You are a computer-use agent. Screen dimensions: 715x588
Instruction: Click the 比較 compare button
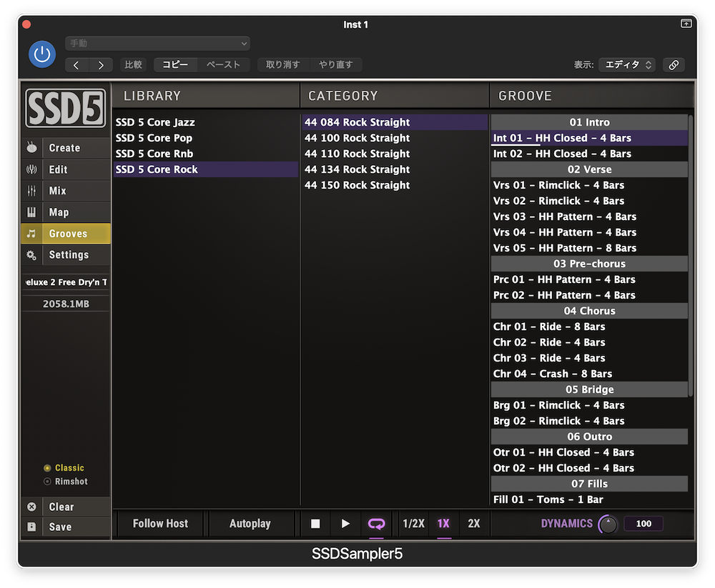coord(133,65)
